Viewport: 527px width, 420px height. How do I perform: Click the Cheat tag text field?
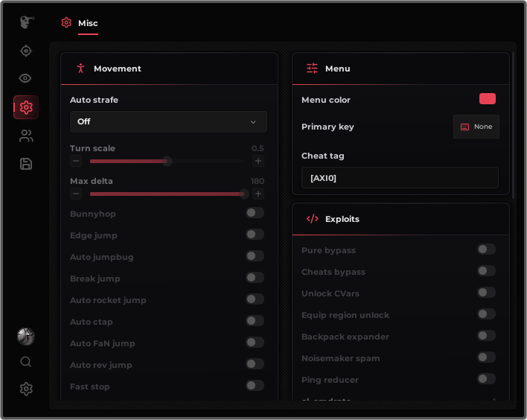[400, 178]
